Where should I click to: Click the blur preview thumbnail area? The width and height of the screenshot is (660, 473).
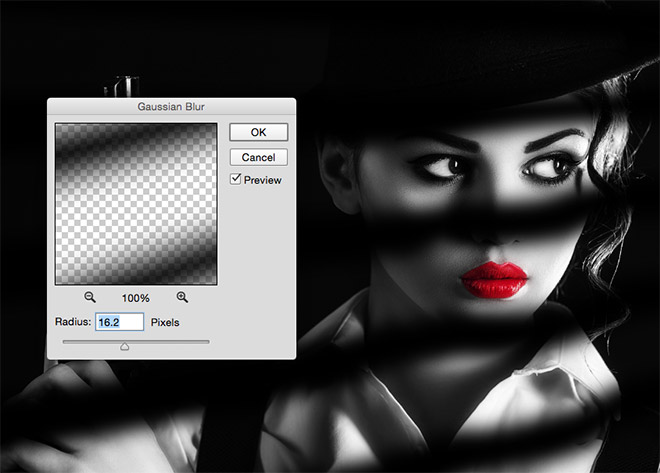pyautogui.click(x=136, y=204)
